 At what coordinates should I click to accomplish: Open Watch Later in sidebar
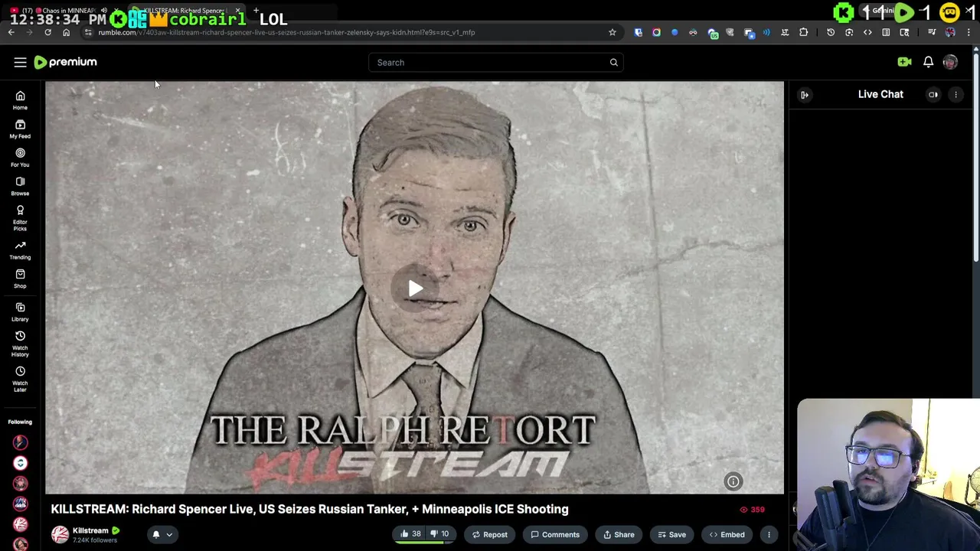(20, 379)
